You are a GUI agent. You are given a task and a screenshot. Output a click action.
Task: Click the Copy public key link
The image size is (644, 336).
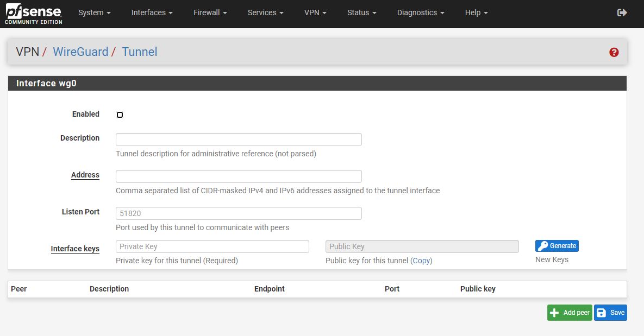tap(421, 261)
